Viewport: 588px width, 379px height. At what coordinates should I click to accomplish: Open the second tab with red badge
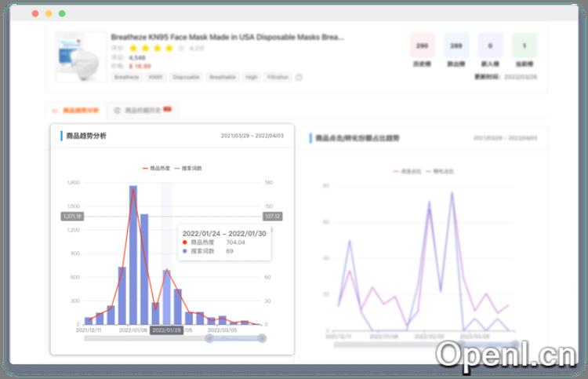coord(143,111)
